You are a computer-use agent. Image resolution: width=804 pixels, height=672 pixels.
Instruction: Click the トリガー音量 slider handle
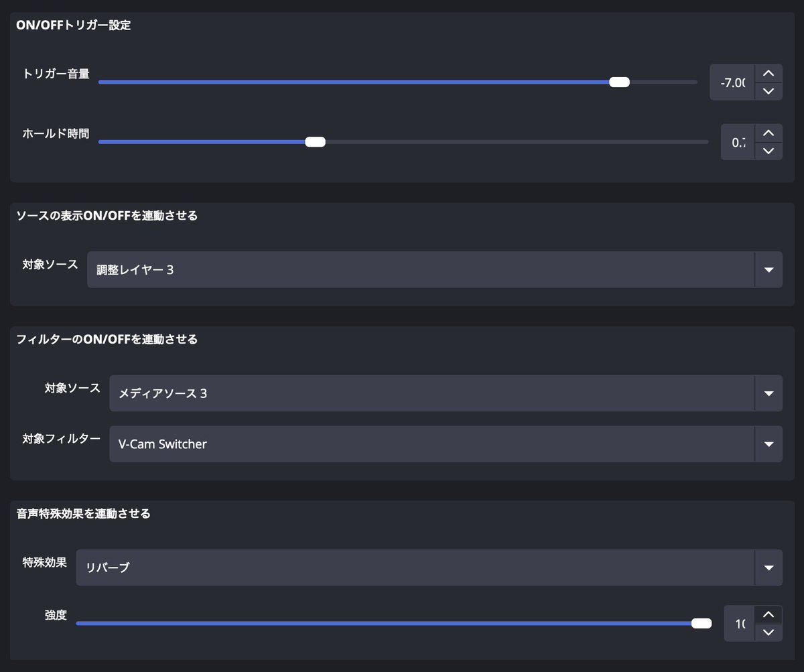[x=619, y=82]
